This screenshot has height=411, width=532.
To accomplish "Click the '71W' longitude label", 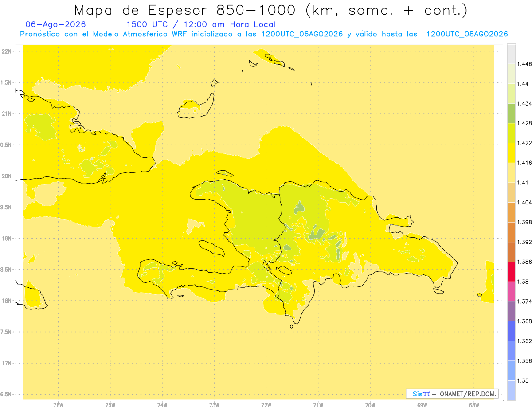I will 318,405.
